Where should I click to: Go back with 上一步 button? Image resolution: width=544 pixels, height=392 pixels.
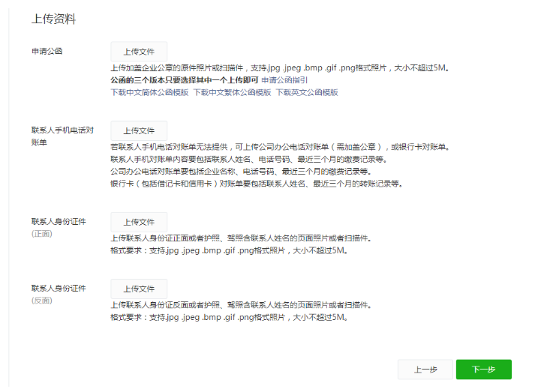point(425,370)
